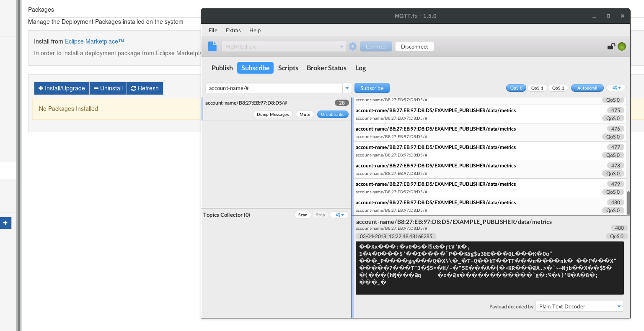Open the Plain Text Decoder dropdown
Viewport: 644px width, 331px height.
[x=579, y=306]
